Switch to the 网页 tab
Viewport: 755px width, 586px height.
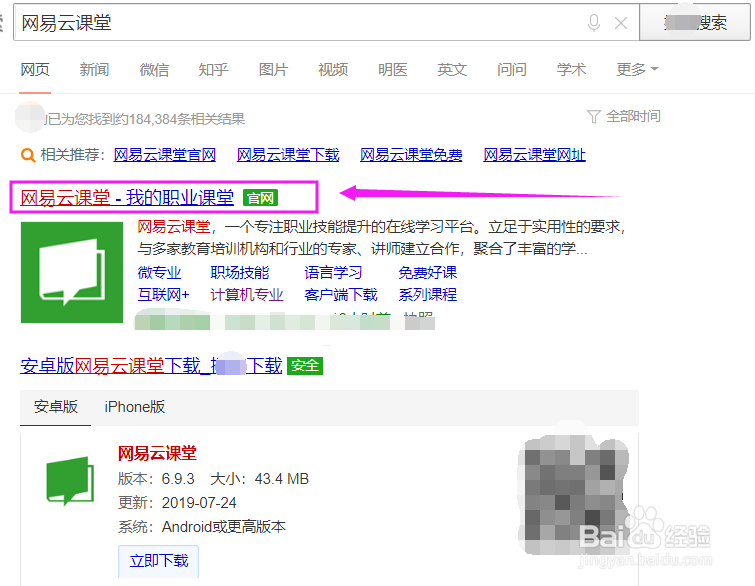point(35,70)
